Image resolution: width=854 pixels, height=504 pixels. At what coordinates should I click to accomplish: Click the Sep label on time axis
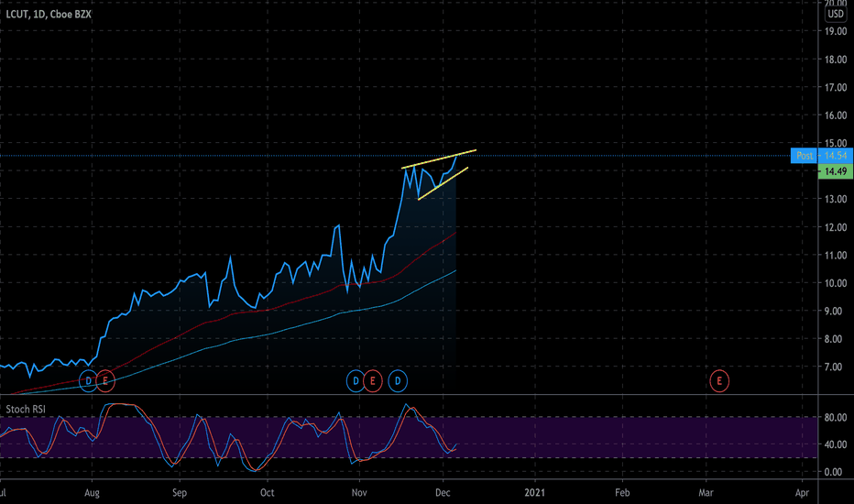[x=180, y=493]
